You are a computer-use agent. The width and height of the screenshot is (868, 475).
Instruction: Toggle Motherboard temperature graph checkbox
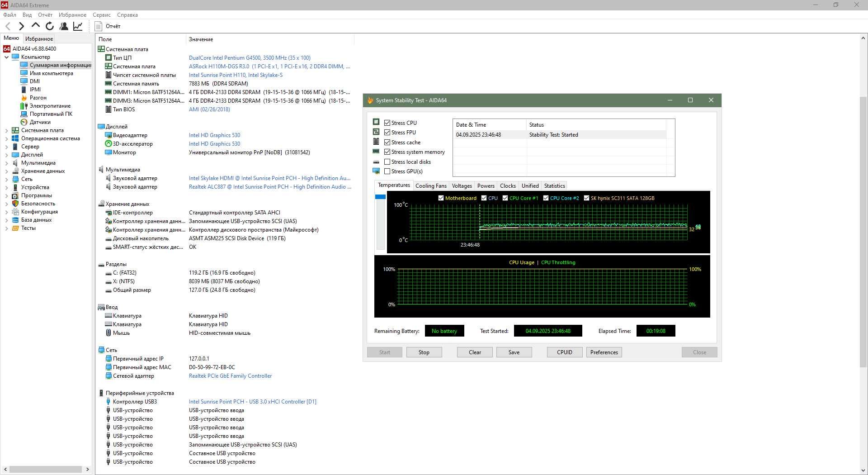[441, 198]
